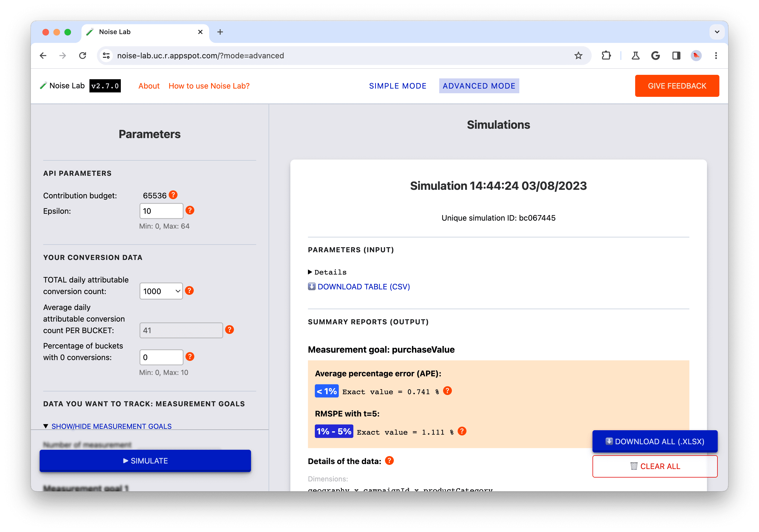Image resolution: width=759 pixels, height=532 pixels.
Task: Click DOWNLOAD ALL XLSX button
Action: [x=655, y=441]
